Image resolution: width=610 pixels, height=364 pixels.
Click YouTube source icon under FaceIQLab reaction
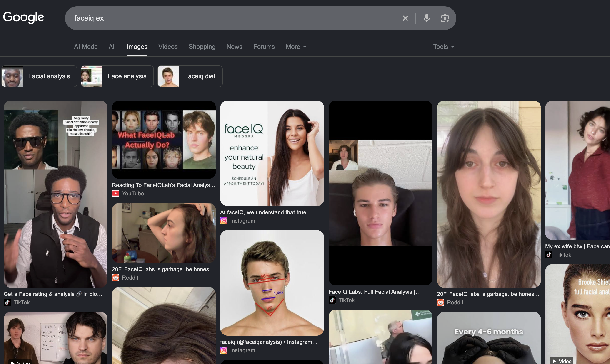(116, 194)
